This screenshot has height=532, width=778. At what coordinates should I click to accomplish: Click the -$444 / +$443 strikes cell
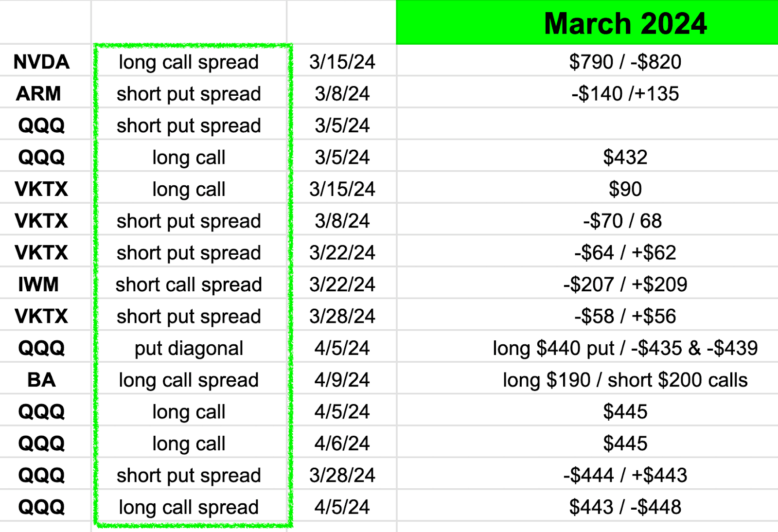click(x=587, y=474)
